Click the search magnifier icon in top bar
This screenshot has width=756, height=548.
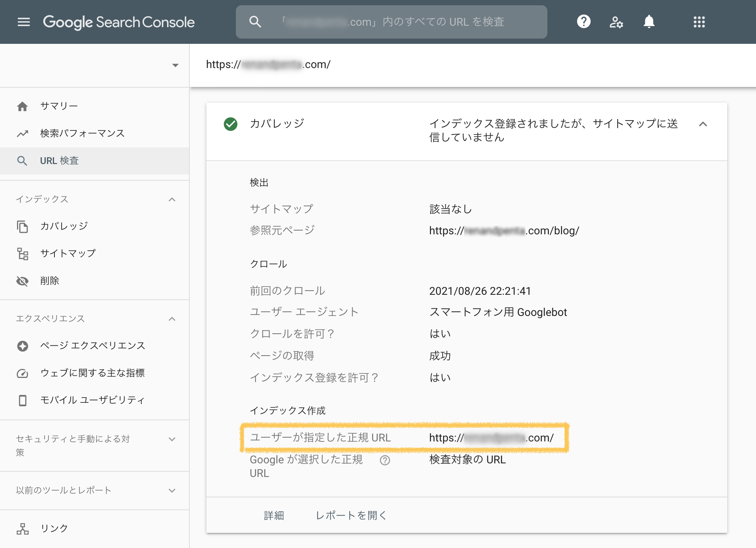pos(255,22)
